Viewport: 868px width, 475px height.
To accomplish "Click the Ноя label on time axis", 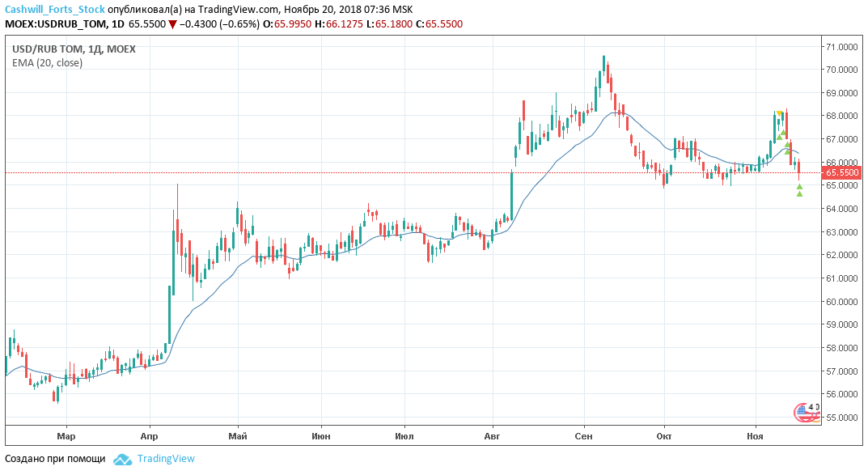I will pyautogui.click(x=755, y=436).
